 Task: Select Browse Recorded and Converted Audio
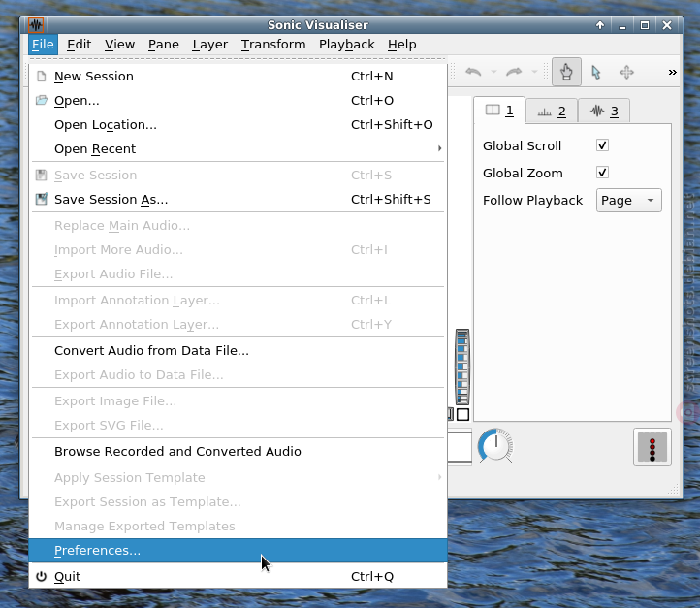click(238, 451)
